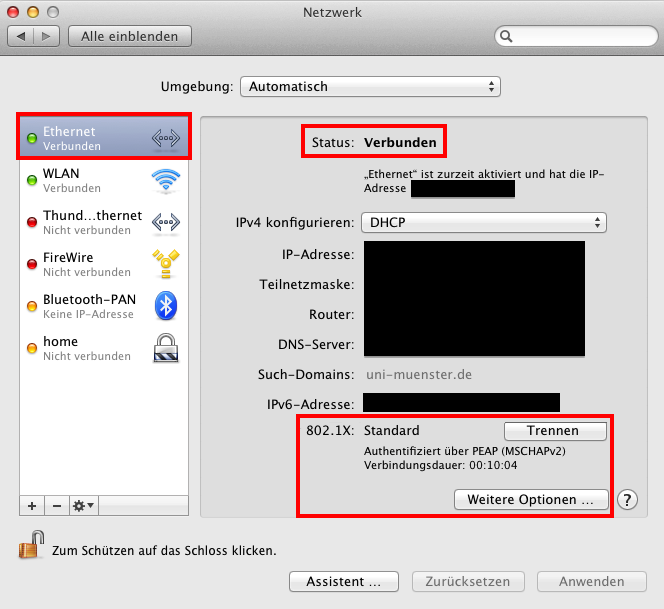Open help with the question mark button

pyautogui.click(x=628, y=499)
